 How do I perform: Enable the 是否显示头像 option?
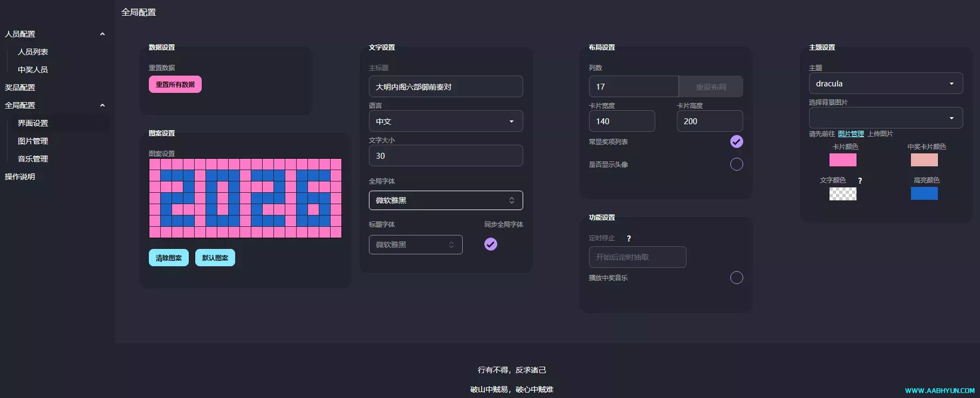pos(736,164)
